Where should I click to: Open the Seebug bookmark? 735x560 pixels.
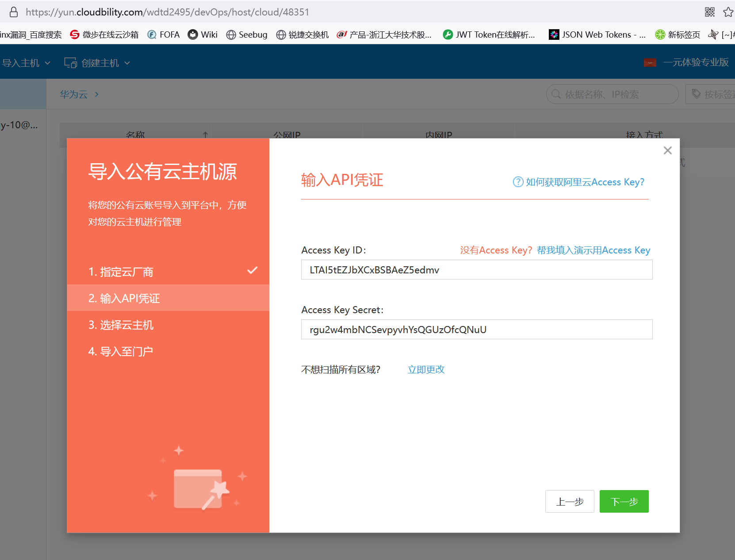247,35
